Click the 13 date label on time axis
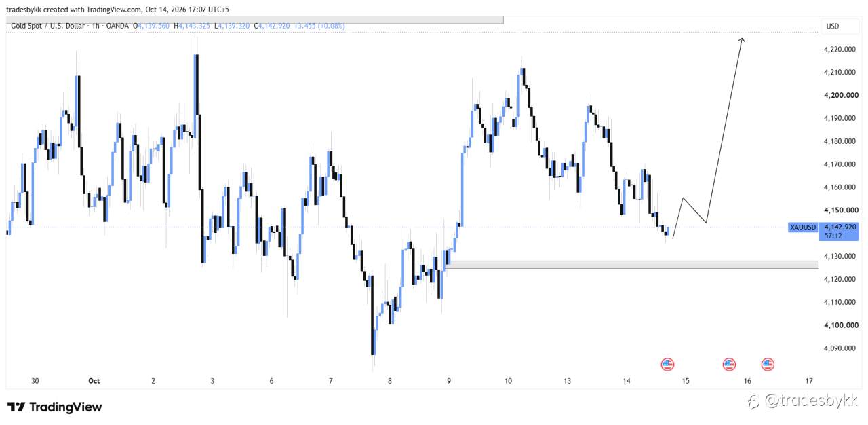Screen dimensions: 868x425 567,382
